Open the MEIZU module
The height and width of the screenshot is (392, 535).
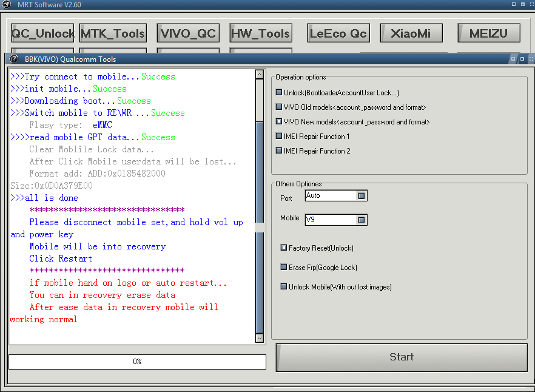pos(489,33)
